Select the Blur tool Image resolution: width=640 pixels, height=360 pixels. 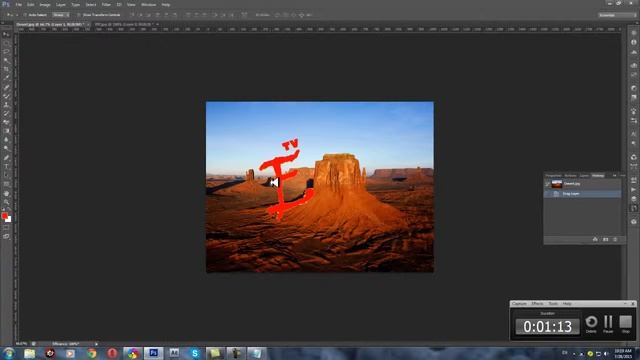click(x=6, y=140)
